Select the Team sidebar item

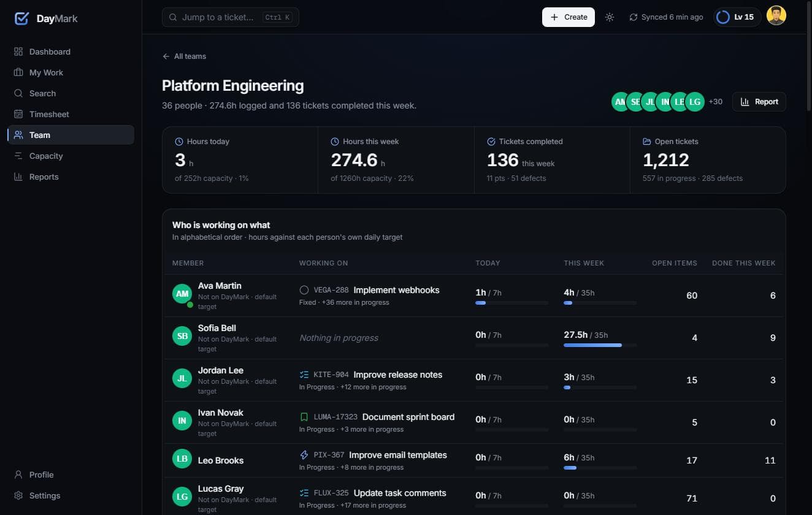point(71,135)
